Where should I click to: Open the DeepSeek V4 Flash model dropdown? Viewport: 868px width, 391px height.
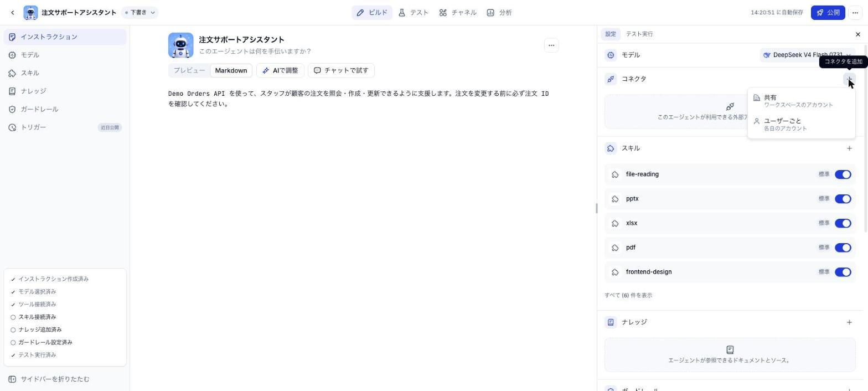(x=808, y=55)
